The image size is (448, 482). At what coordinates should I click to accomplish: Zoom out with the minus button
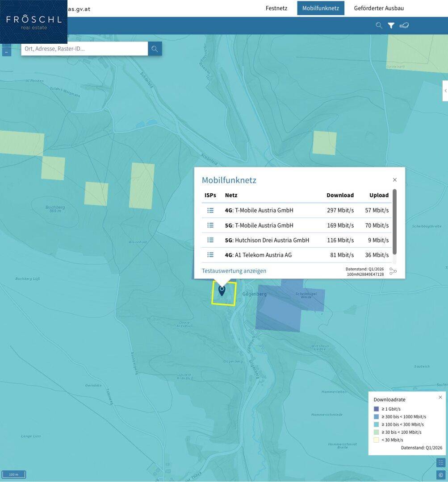(6, 52)
